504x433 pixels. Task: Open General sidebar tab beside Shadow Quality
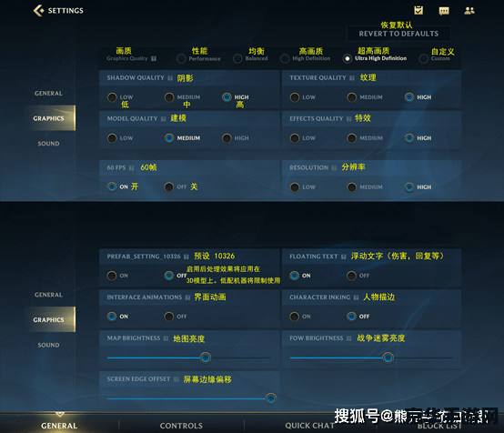pos(48,93)
